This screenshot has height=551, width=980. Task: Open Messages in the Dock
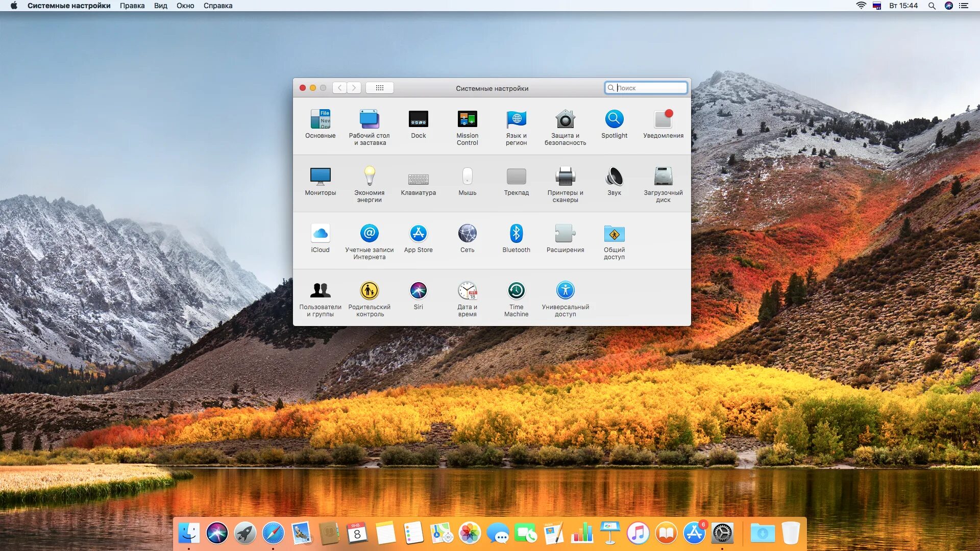coord(498,534)
